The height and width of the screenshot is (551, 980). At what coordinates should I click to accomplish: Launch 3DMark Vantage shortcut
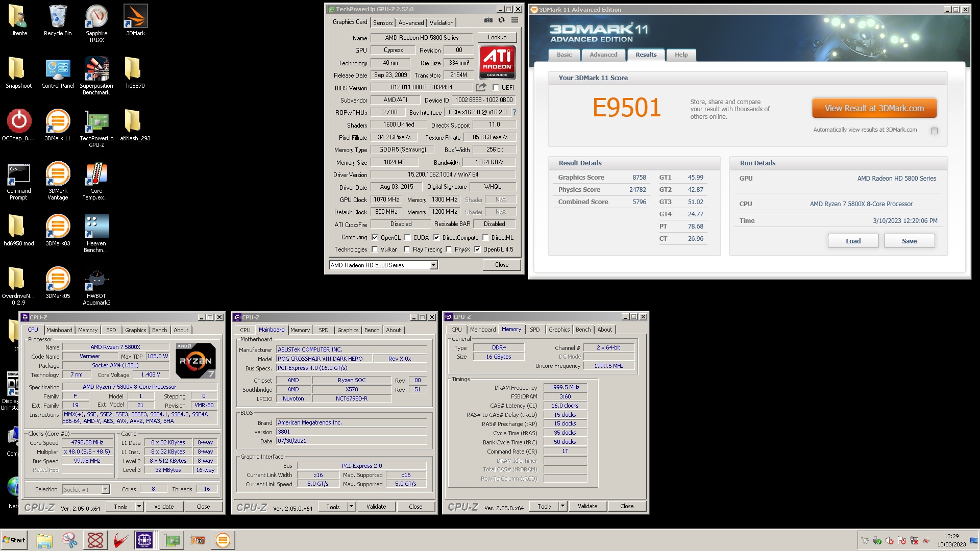pos(58,181)
